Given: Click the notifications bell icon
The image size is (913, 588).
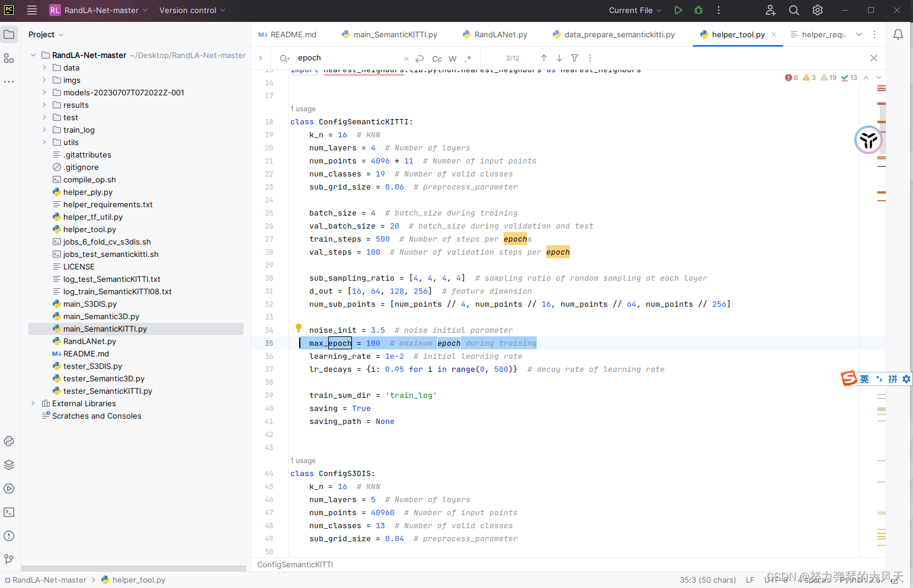Looking at the screenshot, I should (898, 34).
